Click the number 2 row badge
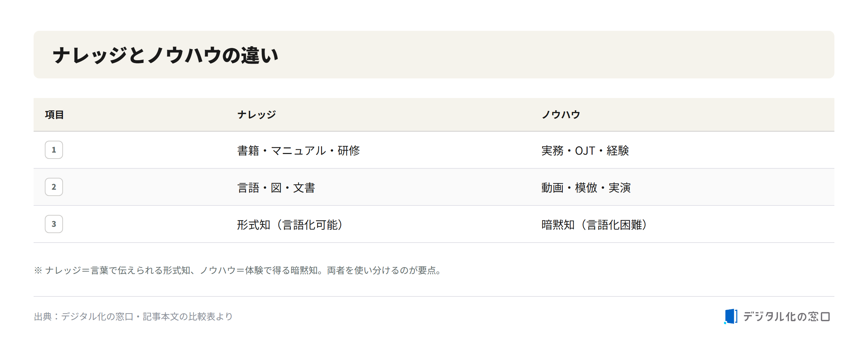 pos(54,187)
